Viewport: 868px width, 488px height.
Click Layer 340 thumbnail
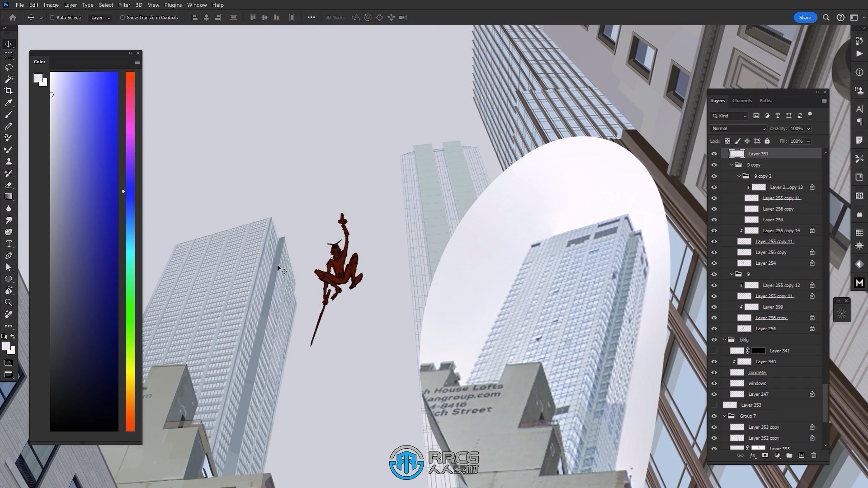coord(744,361)
